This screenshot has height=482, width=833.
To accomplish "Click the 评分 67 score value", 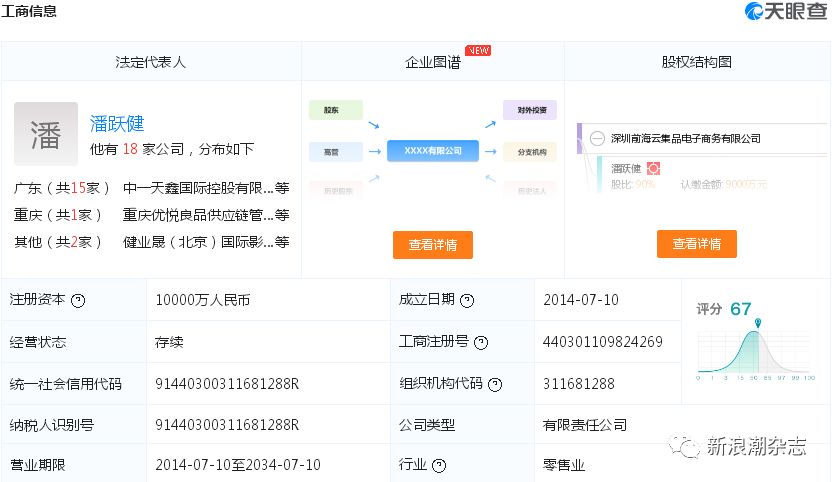I will click(x=741, y=309).
